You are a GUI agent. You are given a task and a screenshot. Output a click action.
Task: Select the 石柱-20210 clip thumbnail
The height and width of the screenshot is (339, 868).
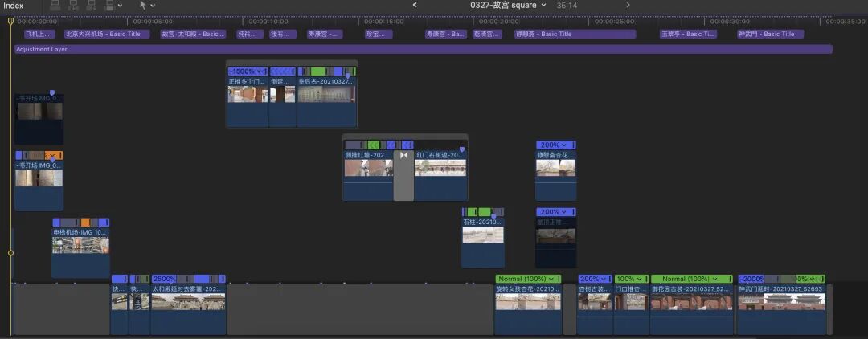[x=483, y=235]
